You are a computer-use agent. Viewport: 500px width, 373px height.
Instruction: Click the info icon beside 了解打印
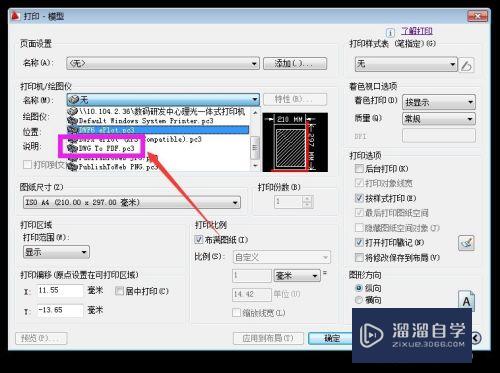coord(390,32)
